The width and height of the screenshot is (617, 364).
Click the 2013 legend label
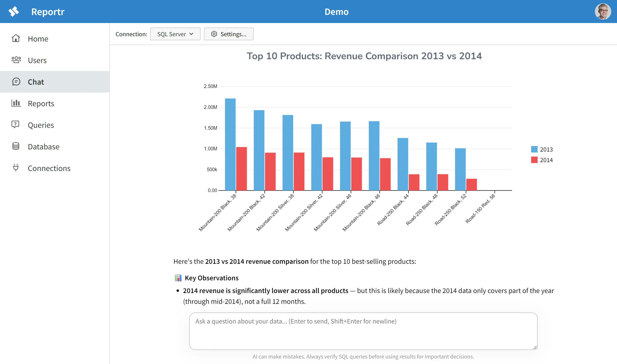546,149
